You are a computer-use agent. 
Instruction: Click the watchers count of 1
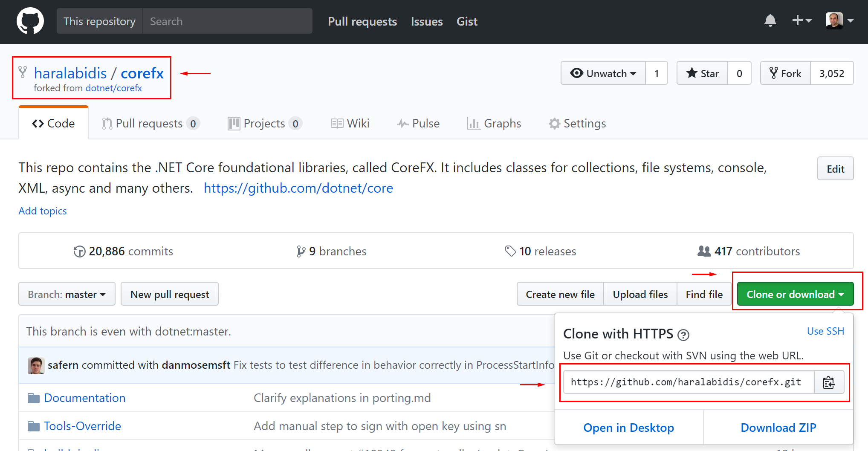coord(657,73)
